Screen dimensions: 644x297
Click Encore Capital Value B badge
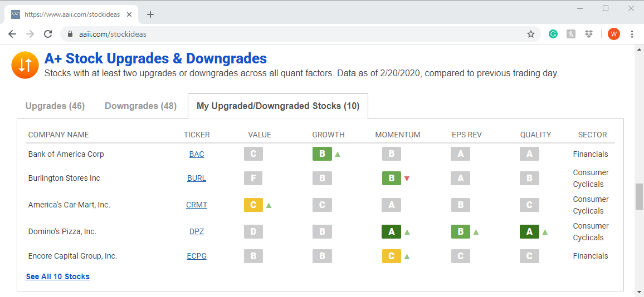coord(253,256)
